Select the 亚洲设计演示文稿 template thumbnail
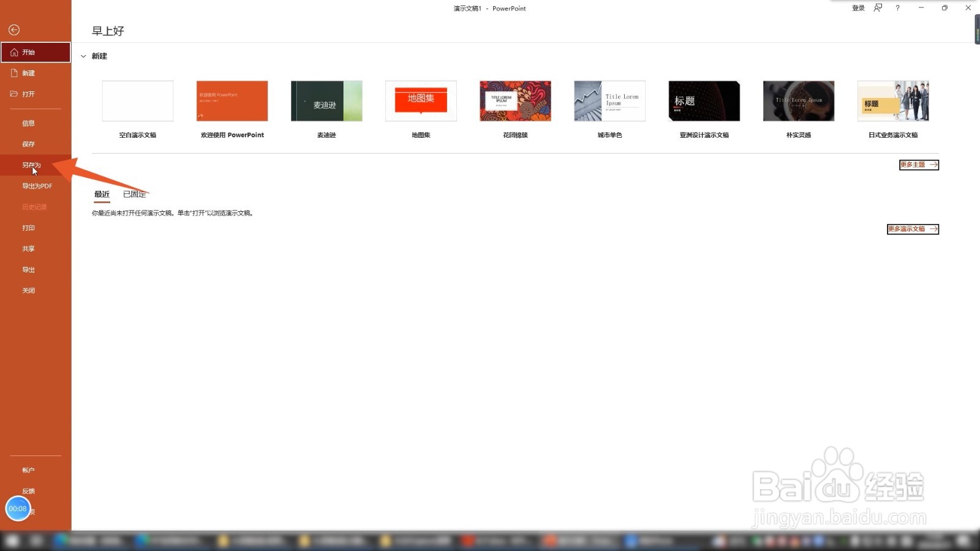This screenshot has width=980, height=551. pos(704,101)
